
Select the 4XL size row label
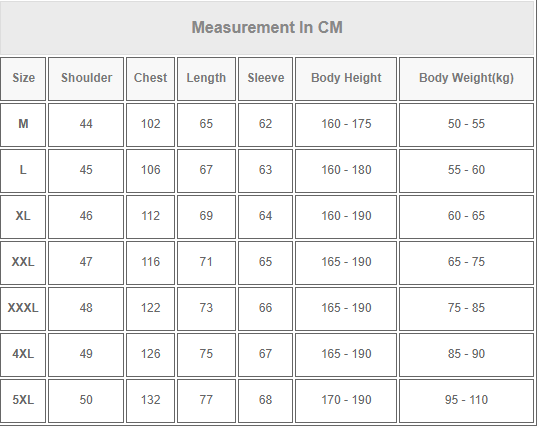click(x=23, y=355)
